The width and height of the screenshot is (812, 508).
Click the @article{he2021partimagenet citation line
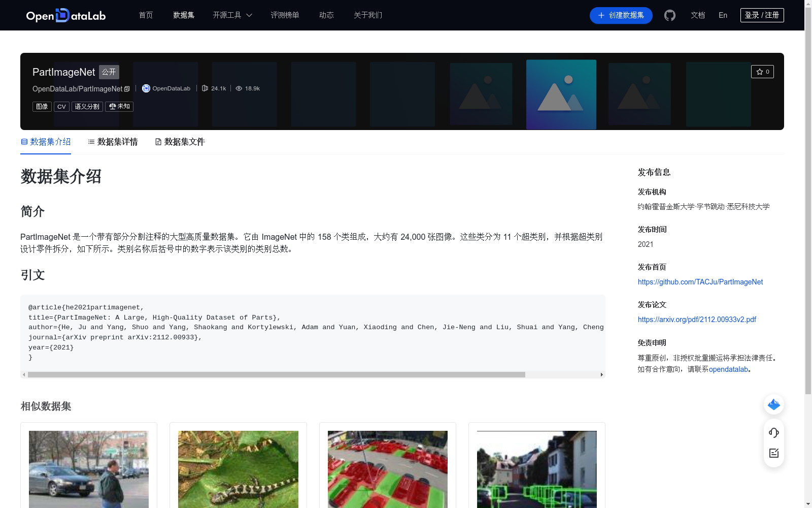point(86,307)
